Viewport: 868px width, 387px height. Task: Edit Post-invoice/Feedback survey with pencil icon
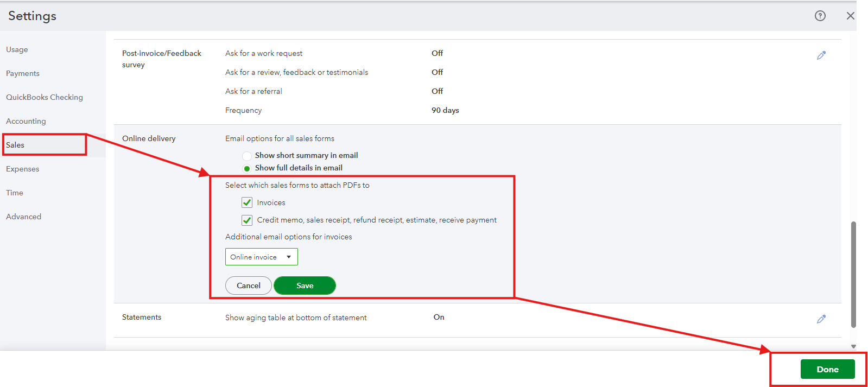(x=821, y=55)
